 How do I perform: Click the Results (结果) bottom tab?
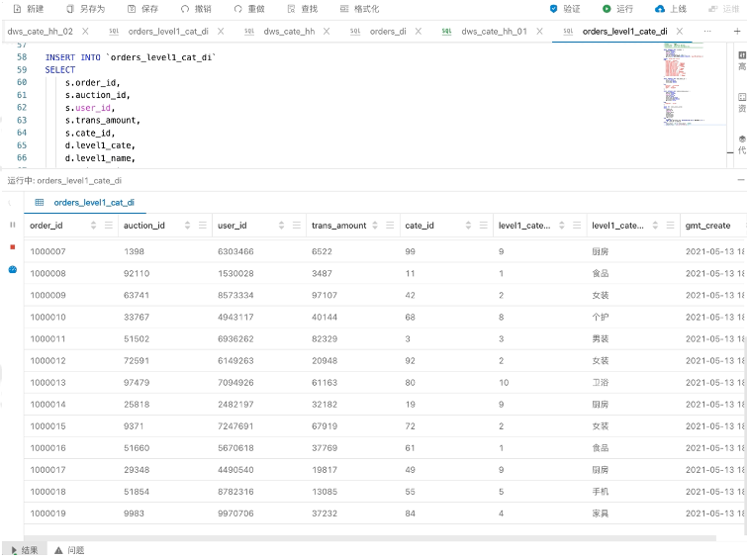pyautogui.click(x=25, y=550)
